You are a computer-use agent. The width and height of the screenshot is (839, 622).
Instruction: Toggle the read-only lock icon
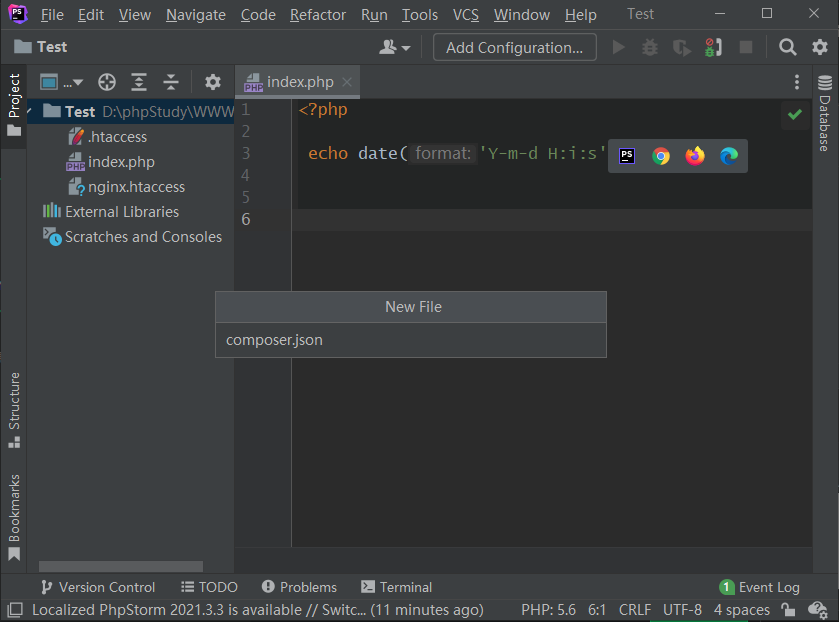pyautogui.click(x=788, y=610)
